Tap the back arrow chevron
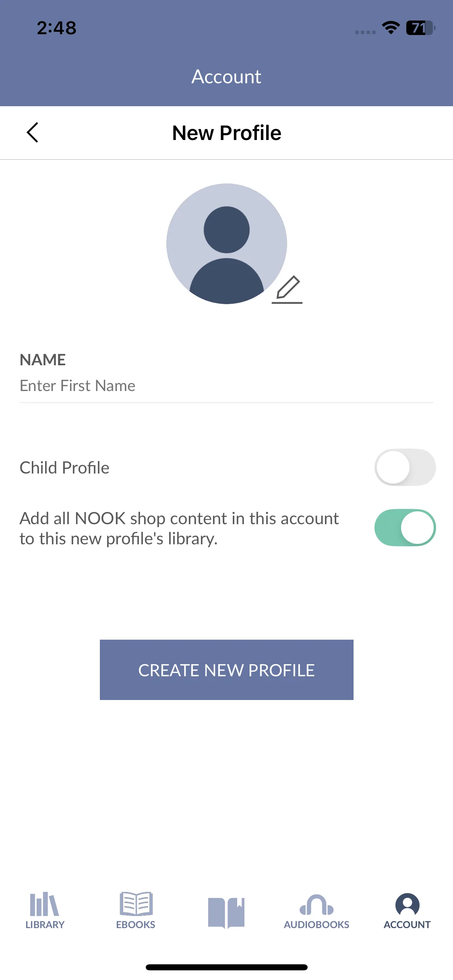The image size is (453, 980). click(x=33, y=132)
